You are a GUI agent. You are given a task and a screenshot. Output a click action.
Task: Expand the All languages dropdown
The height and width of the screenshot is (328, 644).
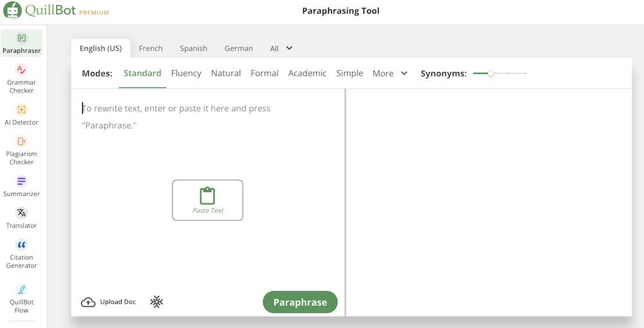[281, 48]
